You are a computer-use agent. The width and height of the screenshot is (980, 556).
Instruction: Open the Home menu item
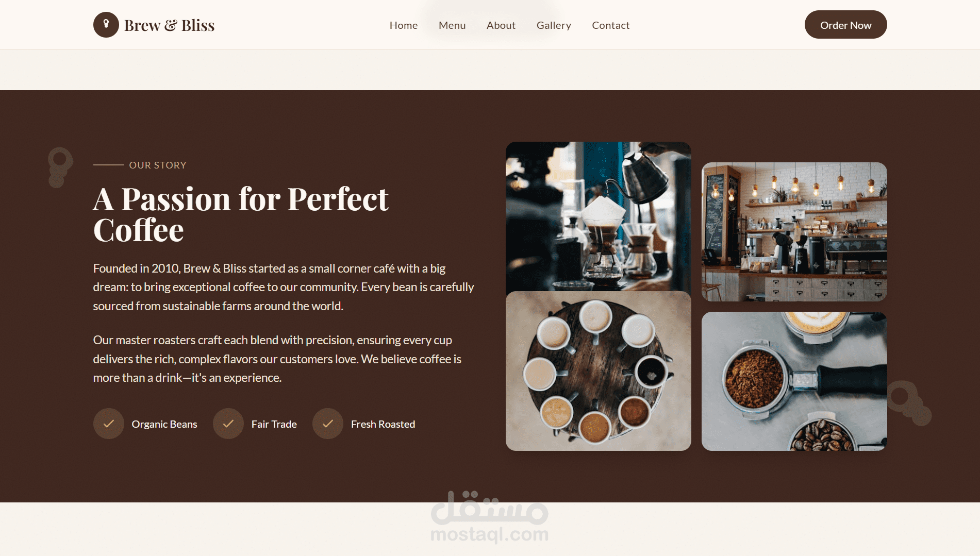click(x=404, y=25)
